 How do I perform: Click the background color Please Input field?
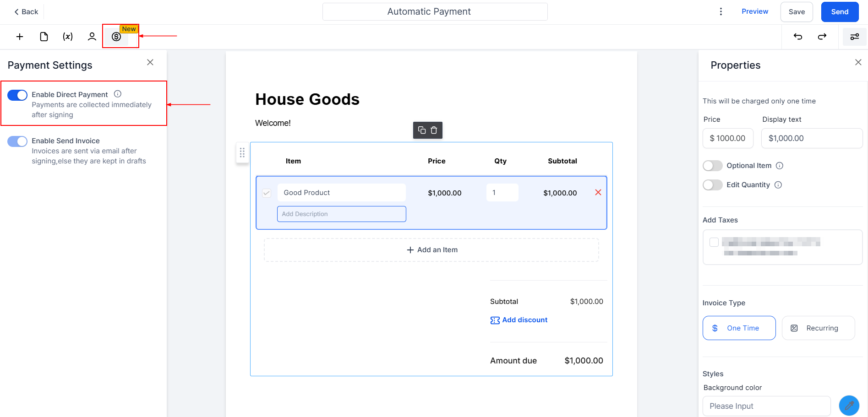pos(767,406)
